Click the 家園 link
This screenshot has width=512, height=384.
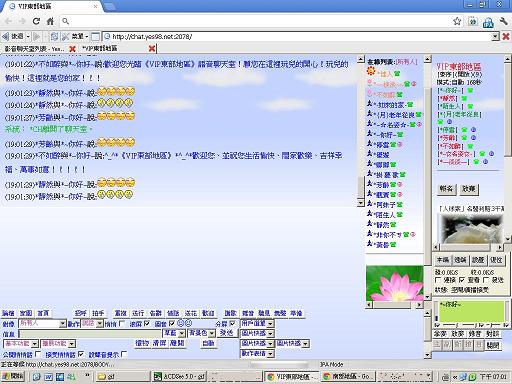pyautogui.click(x=26, y=313)
